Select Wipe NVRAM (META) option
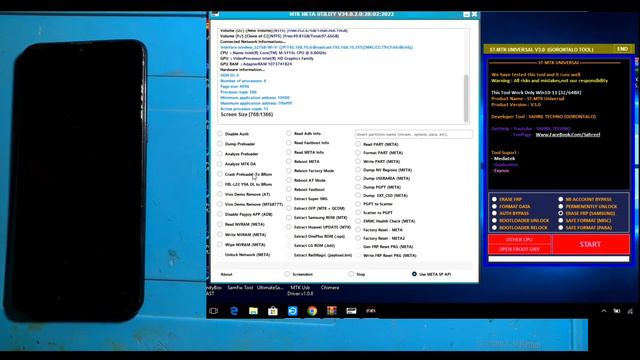The image size is (640, 360). (242, 244)
